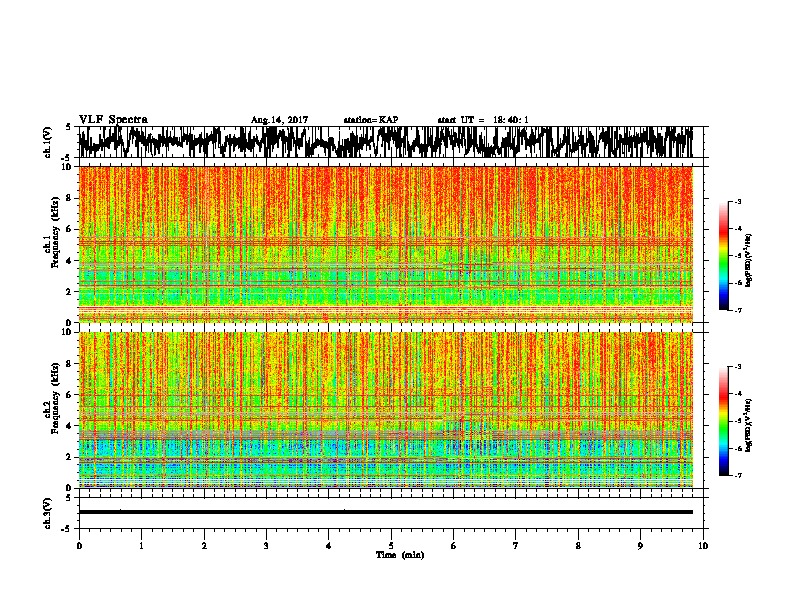Click the "-7" label on ch.2 color bar

coord(738,475)
